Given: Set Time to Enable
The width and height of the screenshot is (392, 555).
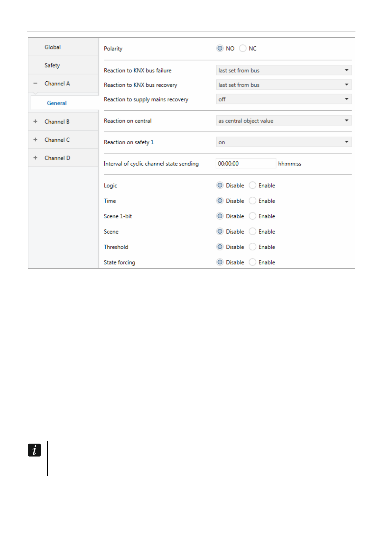Looking at the screenshot, I should pos(252,201).
